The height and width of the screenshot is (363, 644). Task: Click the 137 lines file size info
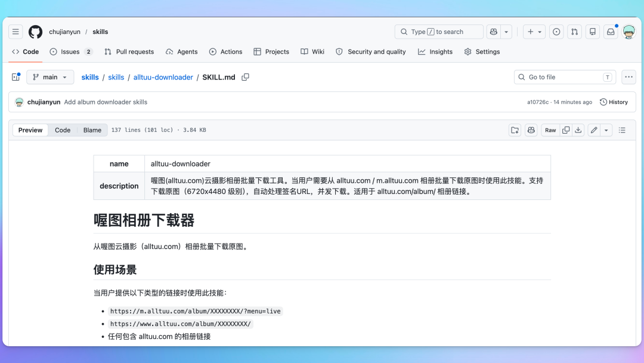(x=159, y=130)
